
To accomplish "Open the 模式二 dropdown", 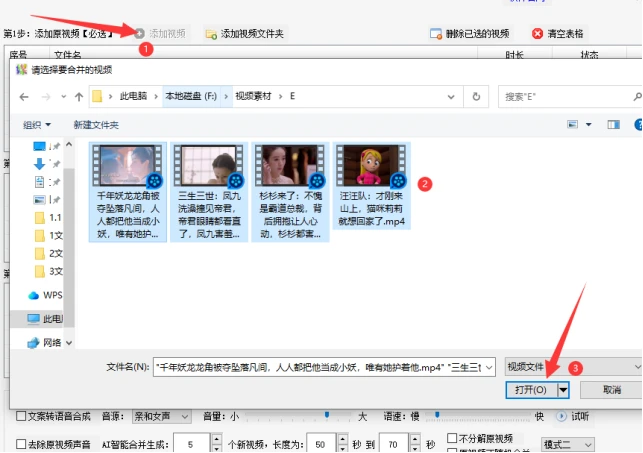I will click(x=568, y=444).
